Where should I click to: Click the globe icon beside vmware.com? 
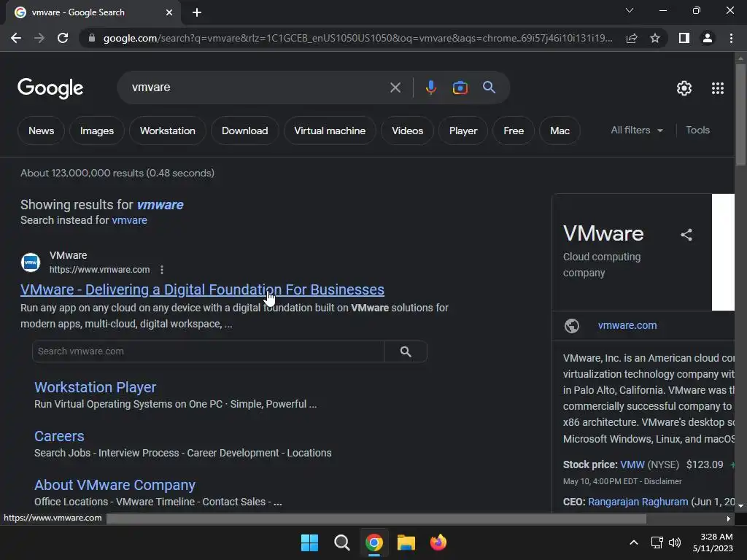572,326
